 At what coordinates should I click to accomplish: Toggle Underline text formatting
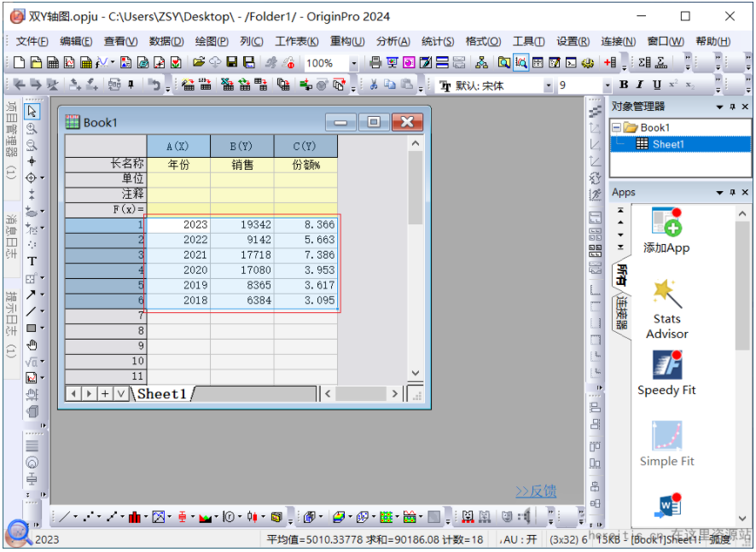pos(657,84)
